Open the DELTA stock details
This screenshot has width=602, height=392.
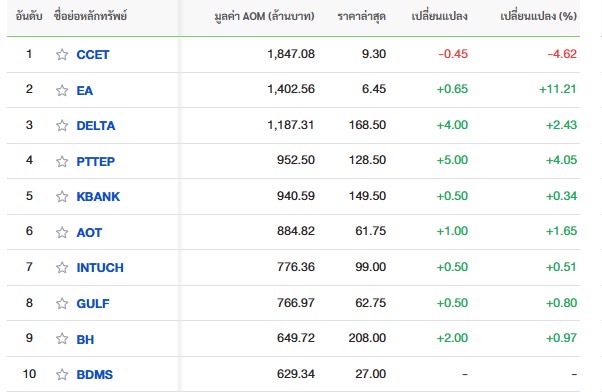[96, 126]
